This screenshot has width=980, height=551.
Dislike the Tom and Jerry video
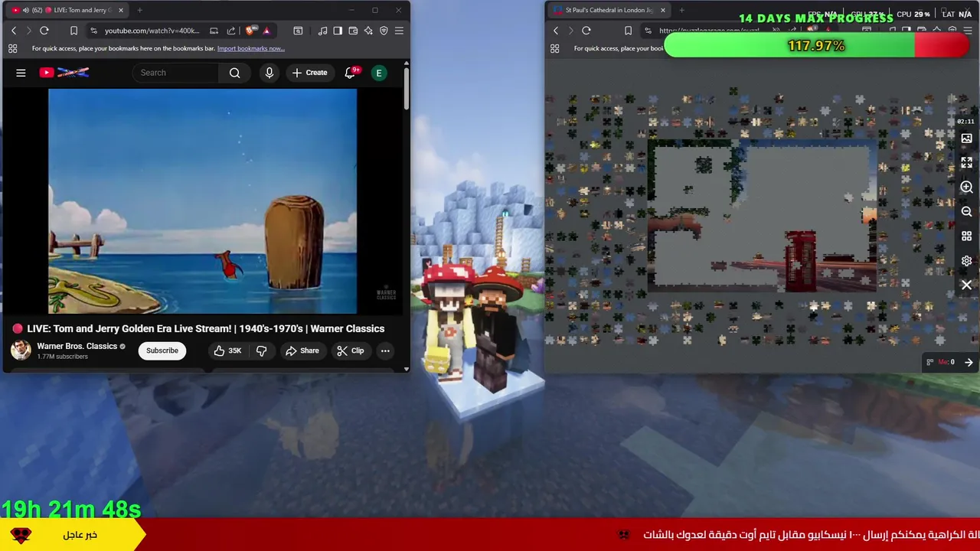point(261,350)
